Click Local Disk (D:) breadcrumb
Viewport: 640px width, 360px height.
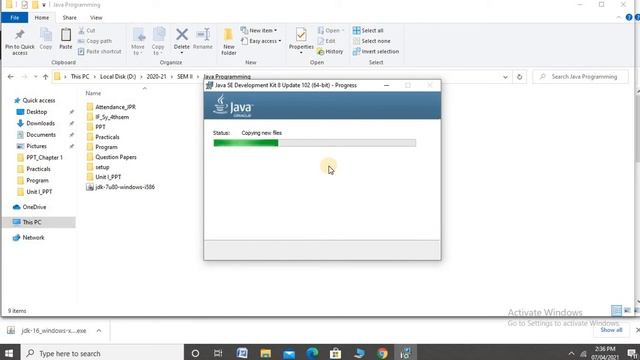(x=118, y=77)
